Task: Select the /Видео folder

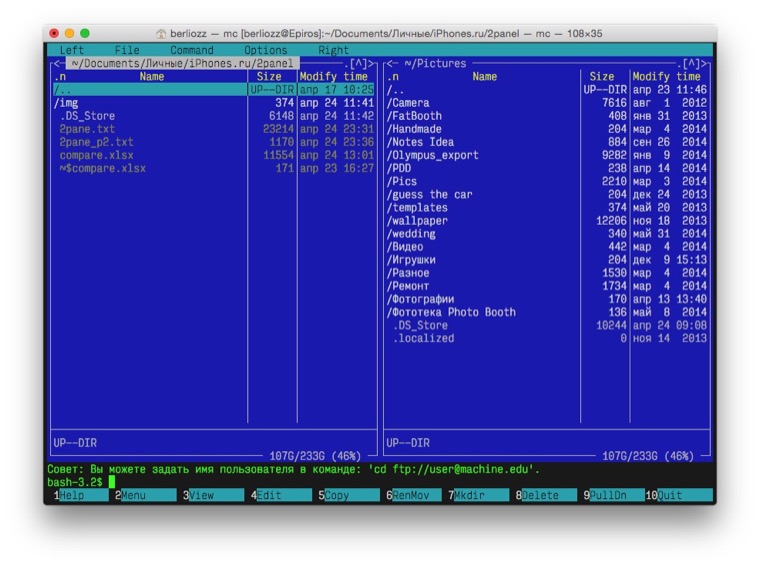Action: coord(547,247)
